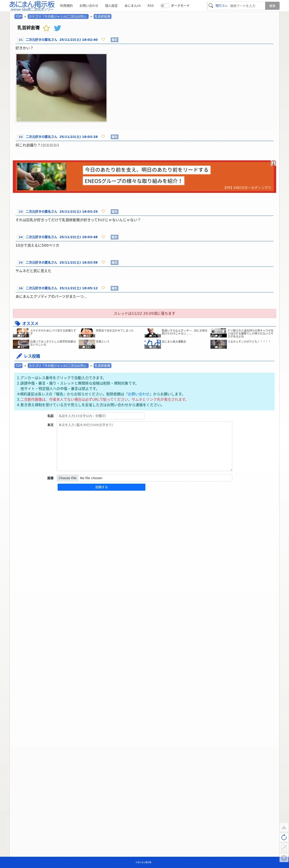Viewport: 289px width, 868px height.
Task: Click the あにまん掲示板 site logo
Action: (x=32, y=6)
